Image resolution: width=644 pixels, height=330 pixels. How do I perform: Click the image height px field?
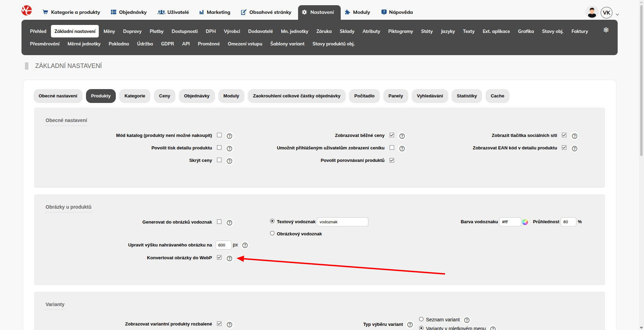point(223,245)
